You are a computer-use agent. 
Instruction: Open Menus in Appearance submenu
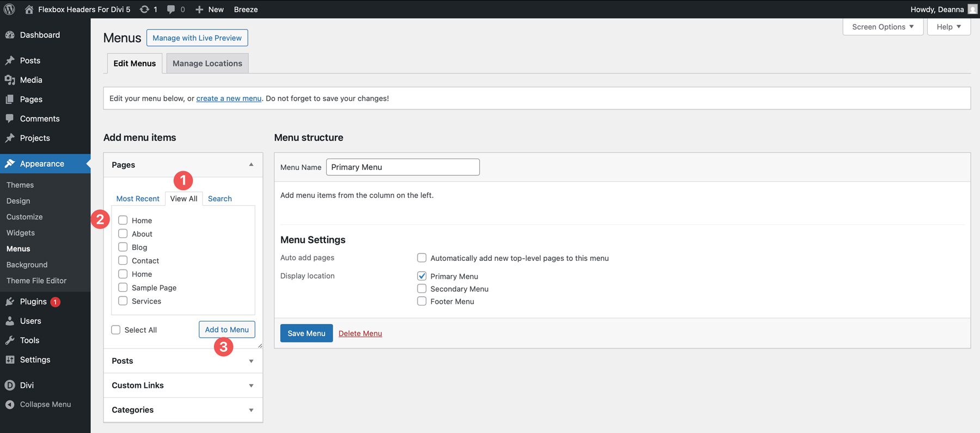[19, 249]
